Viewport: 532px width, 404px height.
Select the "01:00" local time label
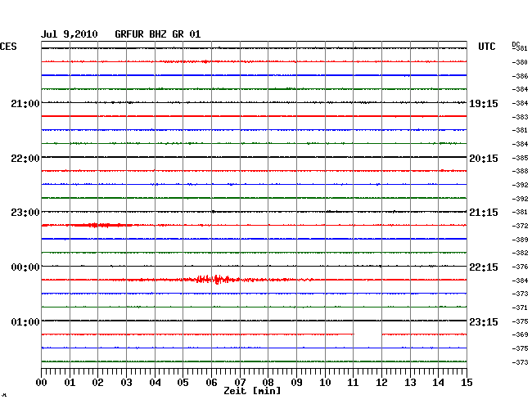(x=25, y=321)
